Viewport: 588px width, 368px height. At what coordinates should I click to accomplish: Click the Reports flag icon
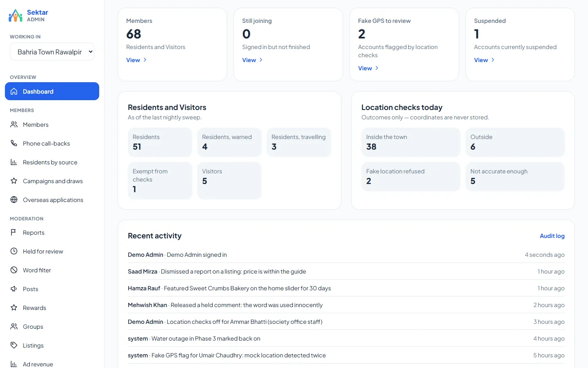point(14,233)
